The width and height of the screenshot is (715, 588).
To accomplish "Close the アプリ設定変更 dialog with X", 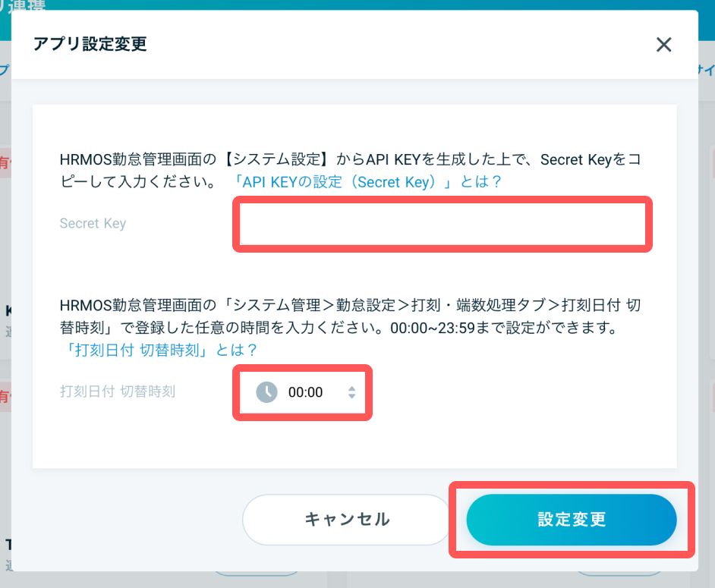I will pos(664,45).
